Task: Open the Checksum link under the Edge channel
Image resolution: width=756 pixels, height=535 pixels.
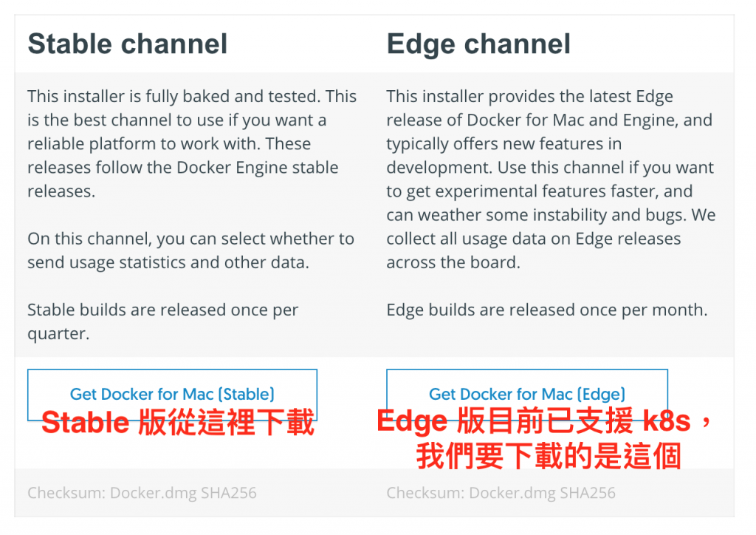Action: 501,493
